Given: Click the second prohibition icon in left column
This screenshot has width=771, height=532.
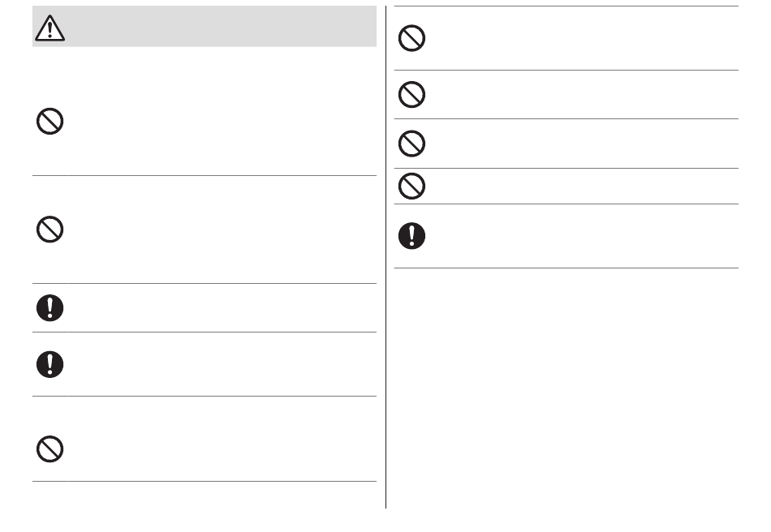Looking at the screenshot, I should [x=50, y=229].
